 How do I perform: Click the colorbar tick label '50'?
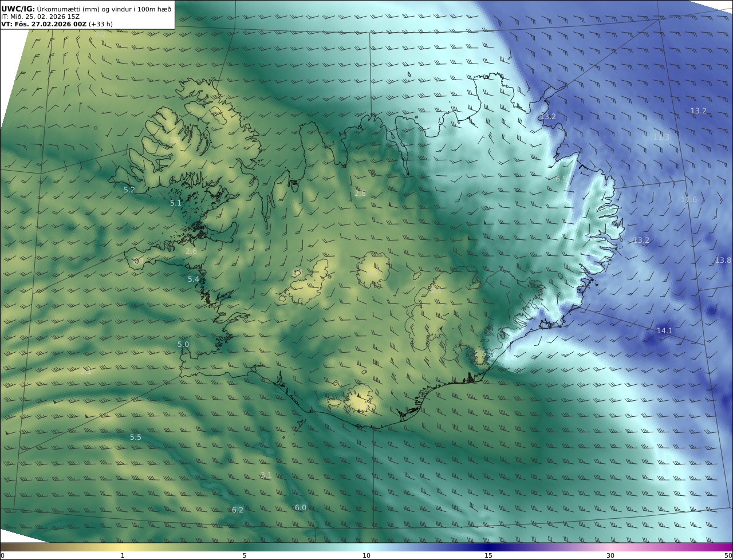pyautogui.click(x=728, y=555)
